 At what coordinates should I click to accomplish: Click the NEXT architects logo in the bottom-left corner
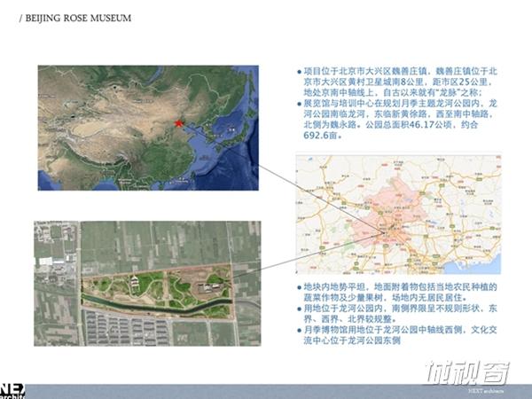(x=13, y=390)
